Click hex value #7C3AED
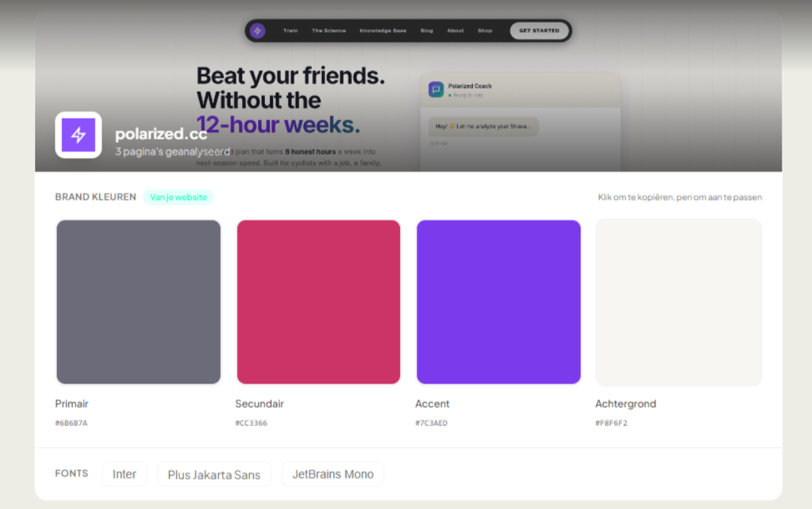Viewport: 812px width, 509px height. click(431, 423)
